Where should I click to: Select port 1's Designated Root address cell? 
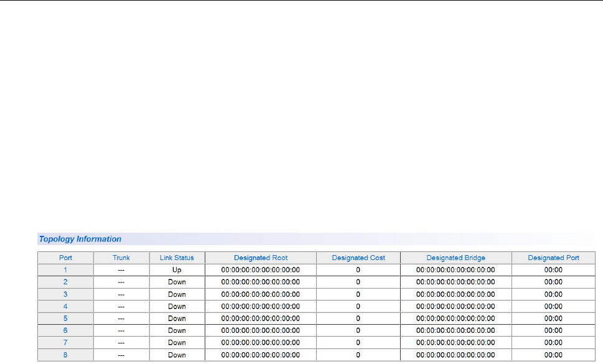point(261,269)
